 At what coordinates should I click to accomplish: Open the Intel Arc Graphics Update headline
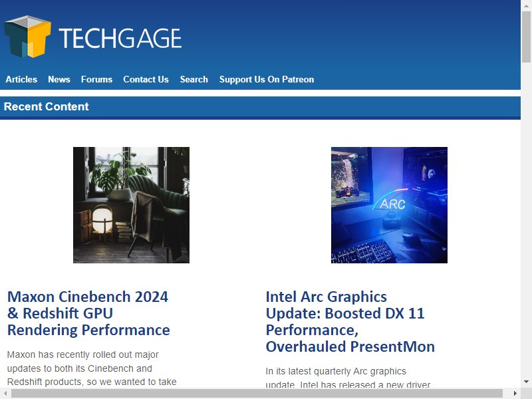point(350,321)
